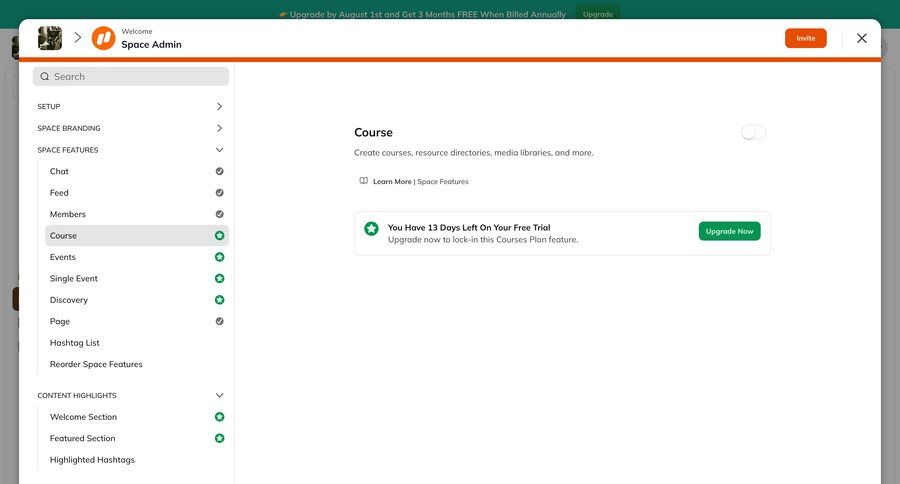Click the green star beside Welcome Section
The width and height of the screenshot is (900, 484).
(219, 417)
